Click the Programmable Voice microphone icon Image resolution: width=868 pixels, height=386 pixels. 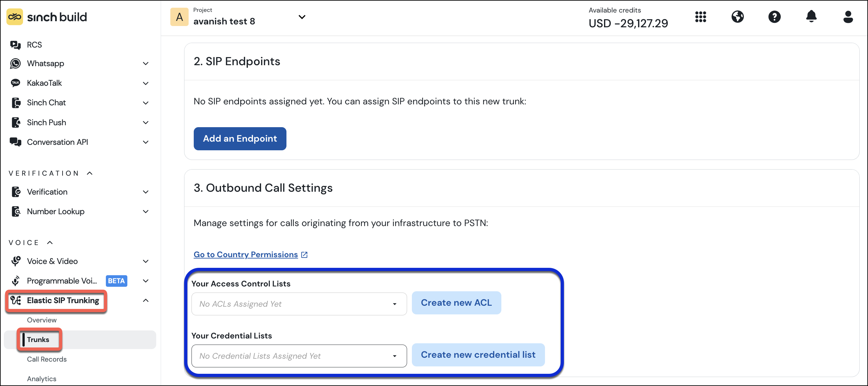[15, 281]
